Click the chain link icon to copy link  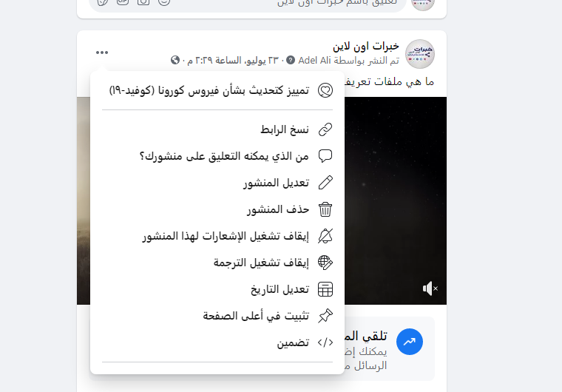(x=325, y=129)
